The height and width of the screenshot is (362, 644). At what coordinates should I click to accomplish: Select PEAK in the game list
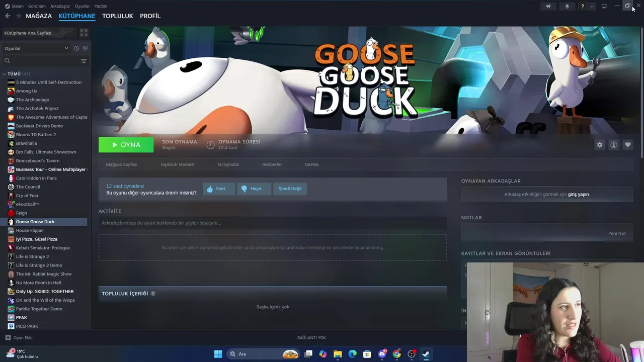pos(22,318)
